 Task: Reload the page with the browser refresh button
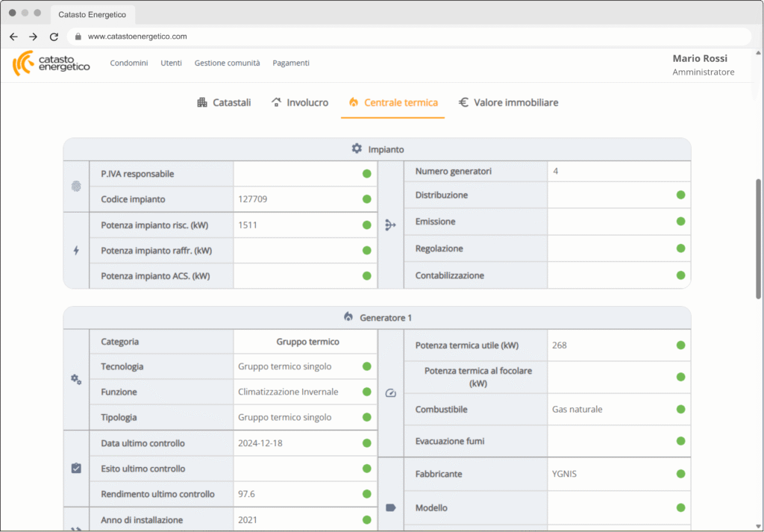(54, 37)
